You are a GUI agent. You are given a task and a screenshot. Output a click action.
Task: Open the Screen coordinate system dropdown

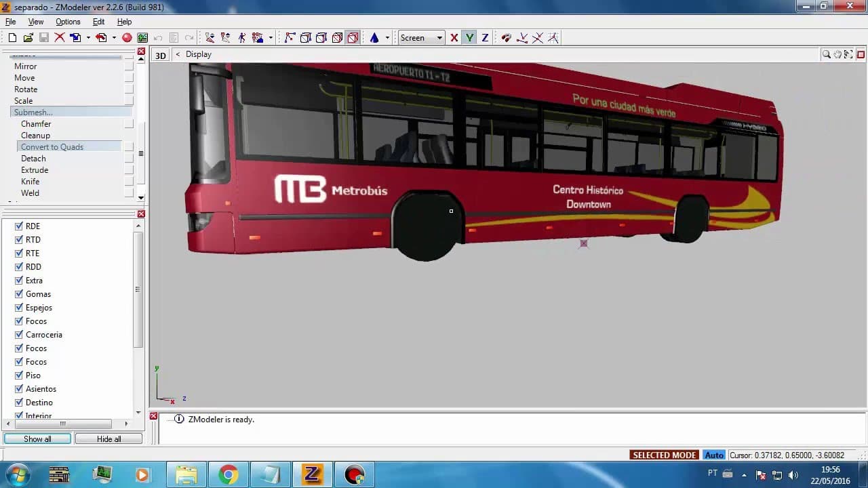tap(421, 38)
